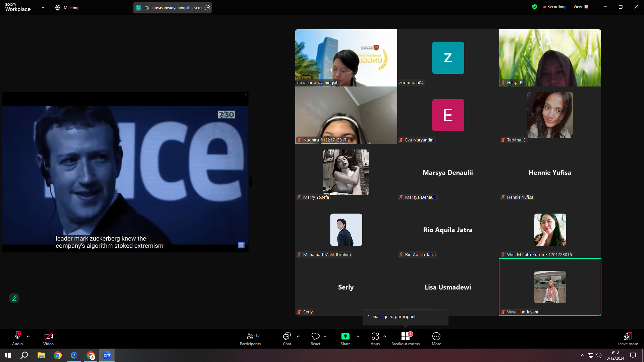Expand React options caret
Screen dimensions: 644x362
(325, 336)
